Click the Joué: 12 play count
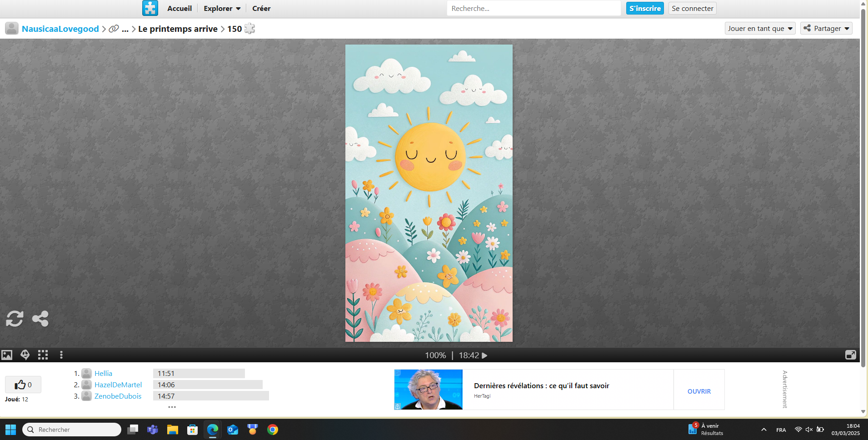The height and width of the screenshot is (440, 868). (x=16, y=399)
